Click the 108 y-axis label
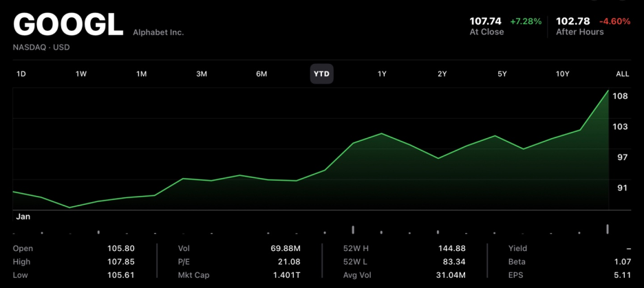The height and width of the screenshot is (288, 644). point(620,96)
